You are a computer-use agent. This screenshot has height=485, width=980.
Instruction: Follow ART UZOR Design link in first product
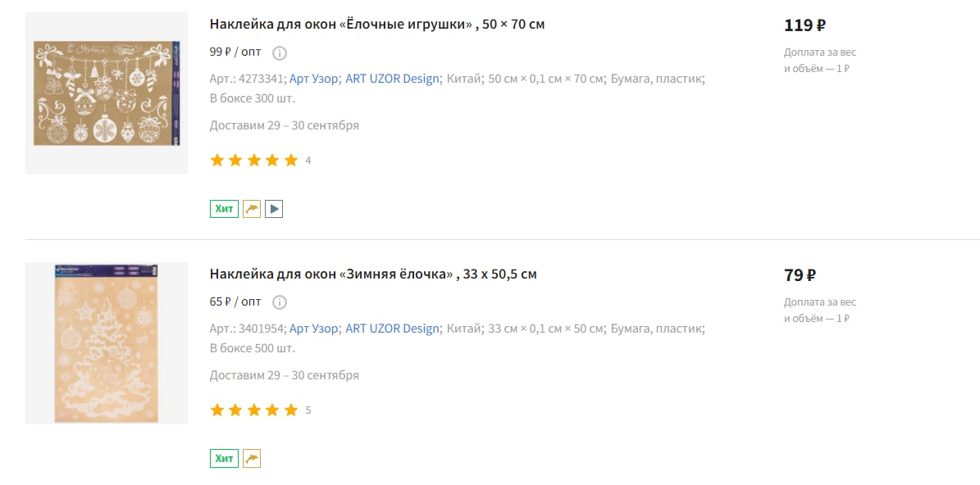click(393, 79)
